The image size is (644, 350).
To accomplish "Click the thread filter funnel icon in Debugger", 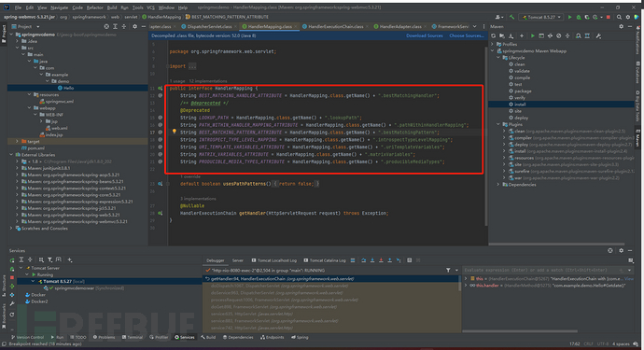I will pyautogui.click(x=448, y=271).
